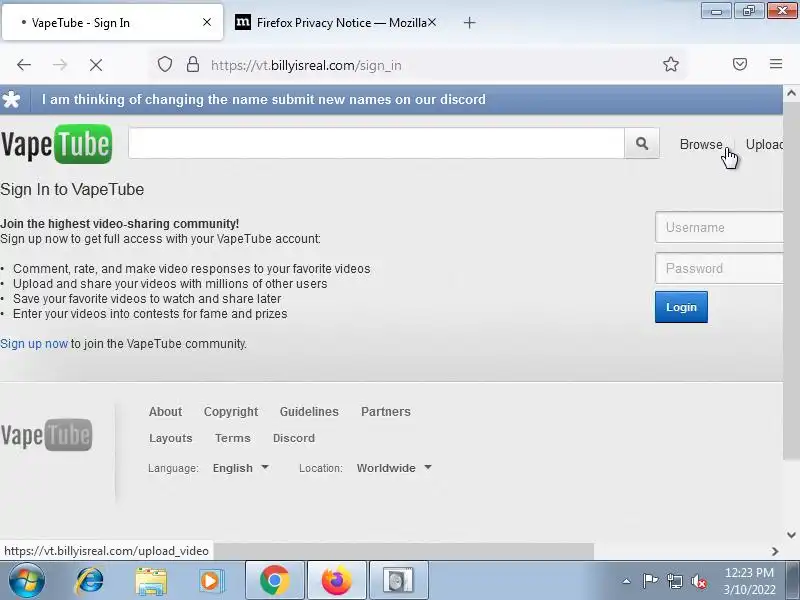Switch to Firefox in taskbar

click(x=337, y=581)
